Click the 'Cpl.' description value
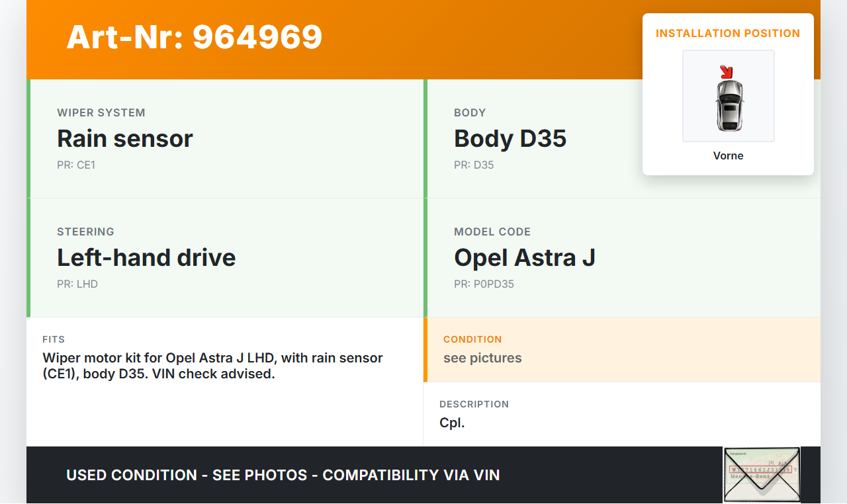The width and height of the screenshot is (847, 504). tap(452, 423)
